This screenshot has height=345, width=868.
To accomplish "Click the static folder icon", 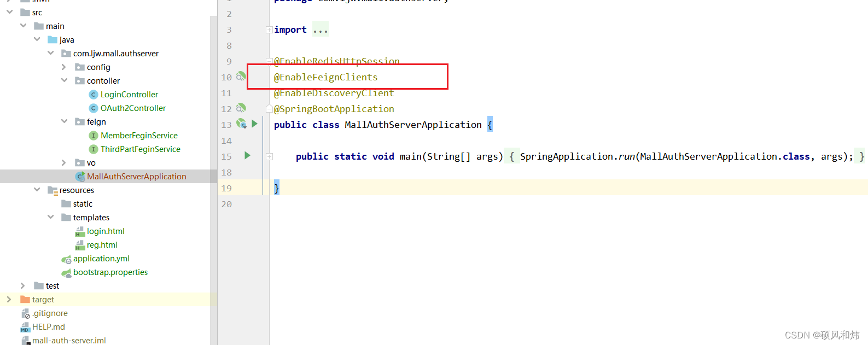I will pos(66,203).
